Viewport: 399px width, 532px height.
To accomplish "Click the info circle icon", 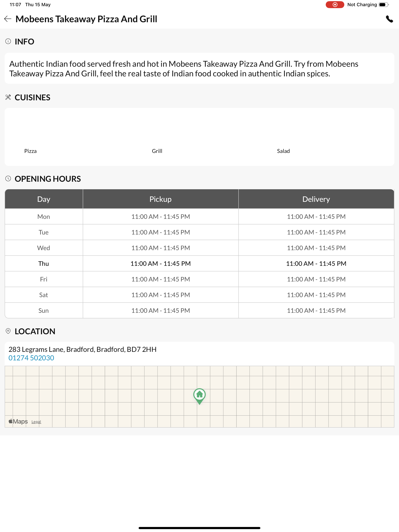I will [x=8, y=41].
